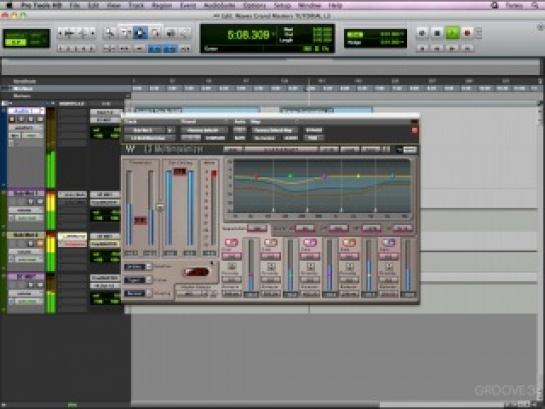Open the Sub Mst 1 input path selector

coord(105,237)
